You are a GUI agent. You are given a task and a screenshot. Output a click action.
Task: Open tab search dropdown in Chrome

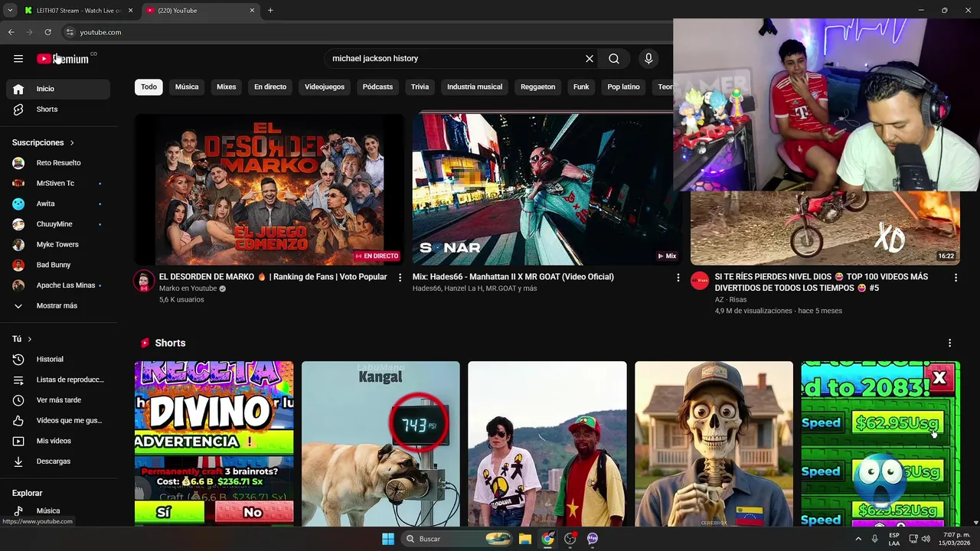[10, 11]
